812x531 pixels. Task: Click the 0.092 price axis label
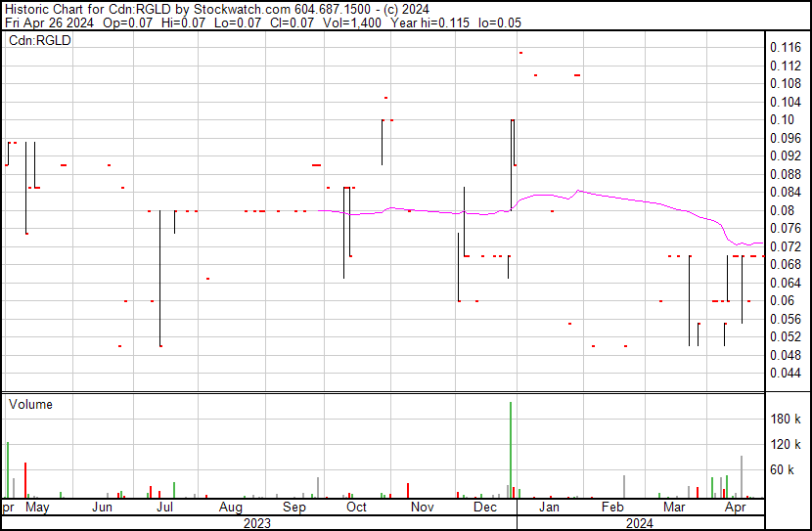click(786, 156)
